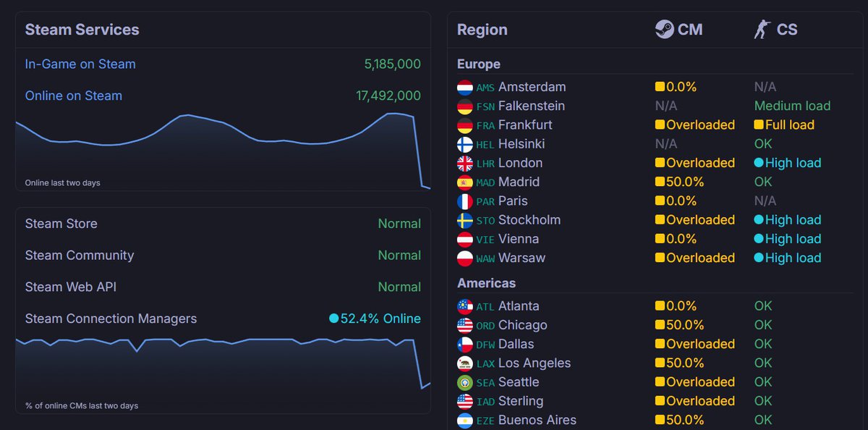Viewport: 868px width, 430px height.
Task: Click the Finland flag beside Helsinki
Action: pyautogui.click(x=465, y=145)
